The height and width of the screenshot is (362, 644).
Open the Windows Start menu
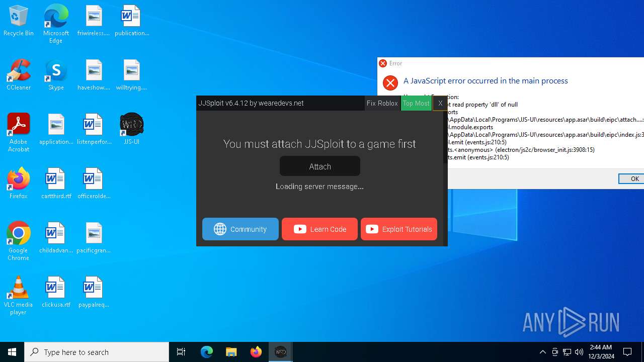point(12,352)
